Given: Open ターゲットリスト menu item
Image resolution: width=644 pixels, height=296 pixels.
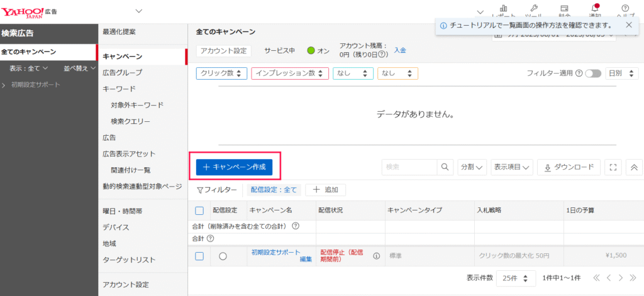Looking at the screenshot, I should click(129, 260).
